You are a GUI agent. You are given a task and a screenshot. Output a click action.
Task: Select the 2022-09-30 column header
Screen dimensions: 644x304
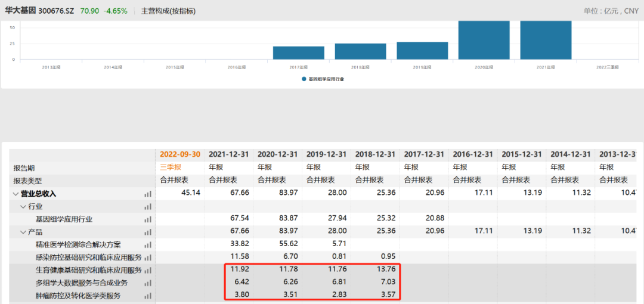(180, 154)
